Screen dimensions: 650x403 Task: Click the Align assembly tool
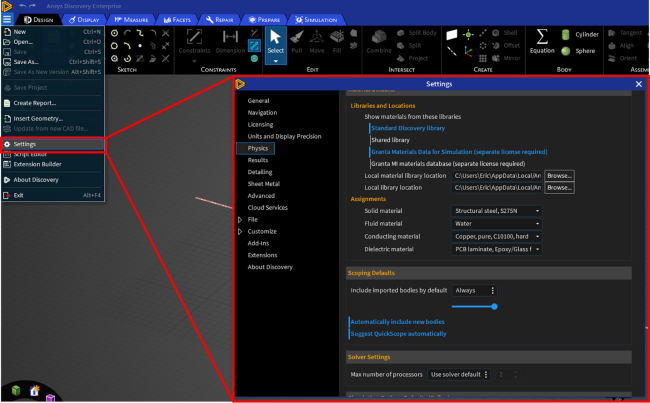(621, 46)
